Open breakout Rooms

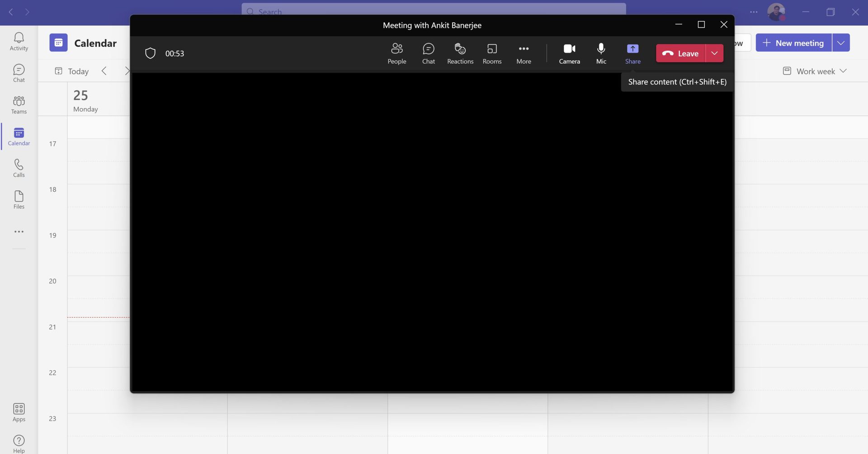pyautogui.click(x=492, y=53)
